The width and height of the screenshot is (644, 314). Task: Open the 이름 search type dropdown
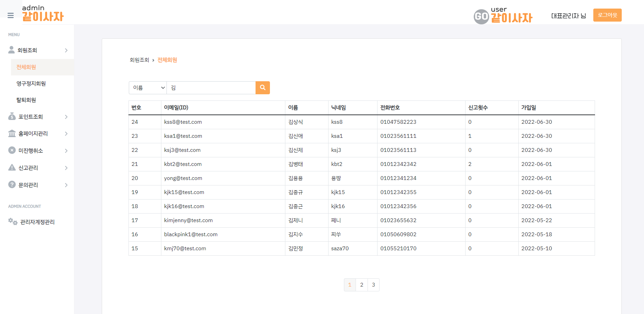(148, 88)
